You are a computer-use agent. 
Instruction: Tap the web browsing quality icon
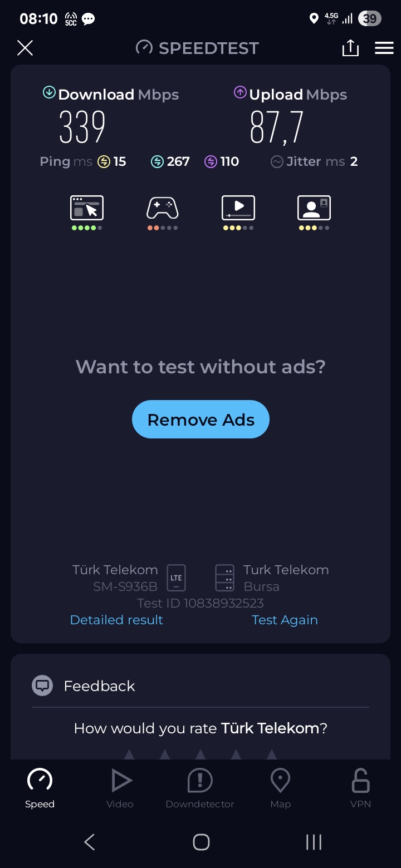[x=87, y=208]
